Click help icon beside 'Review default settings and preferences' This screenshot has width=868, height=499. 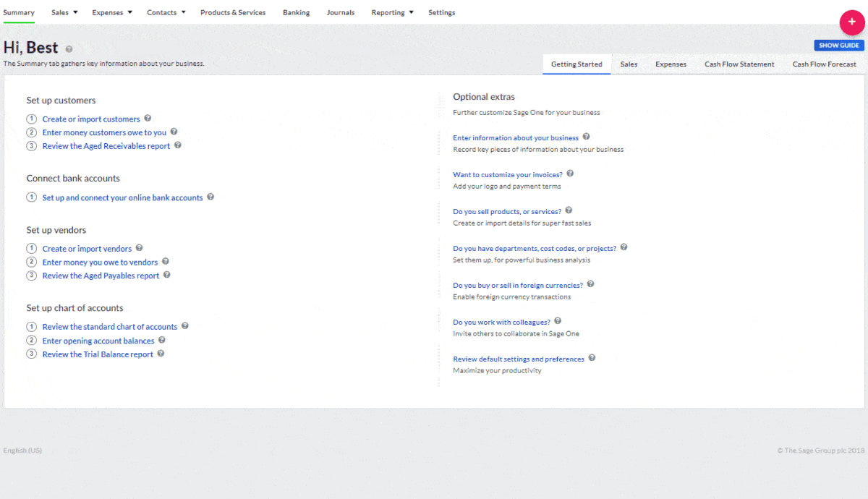click(592, 358)
